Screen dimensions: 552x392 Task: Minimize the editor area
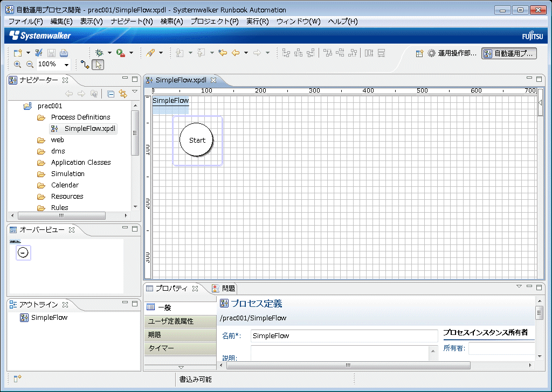pos(529,78)
